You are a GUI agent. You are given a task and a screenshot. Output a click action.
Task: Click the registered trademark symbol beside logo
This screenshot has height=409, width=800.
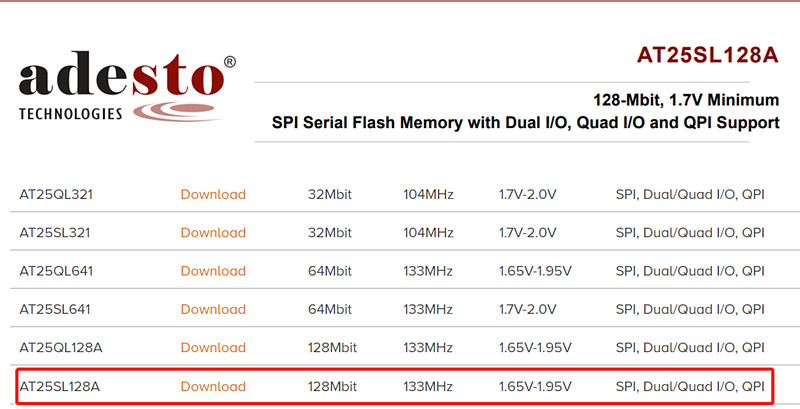tap(230, 62)
